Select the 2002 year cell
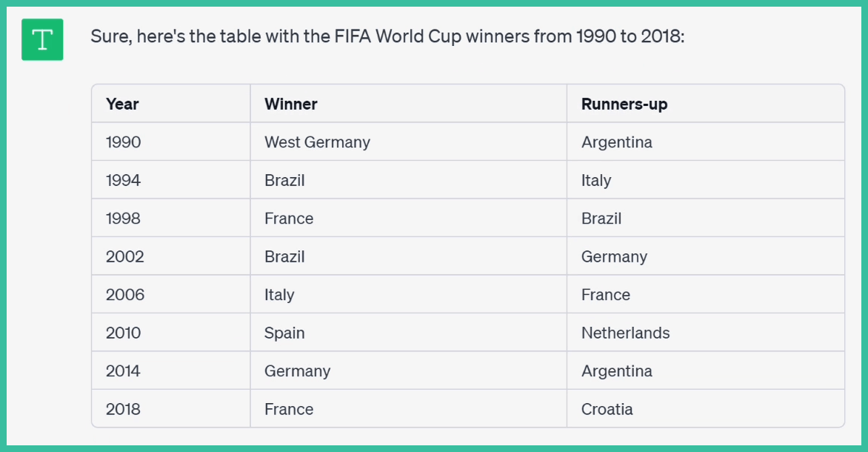 (124, 256)
